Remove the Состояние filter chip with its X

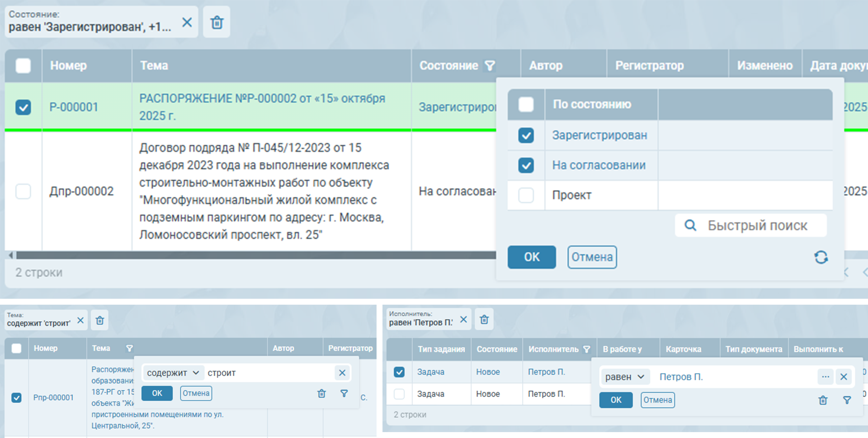(x=187, y=22)
